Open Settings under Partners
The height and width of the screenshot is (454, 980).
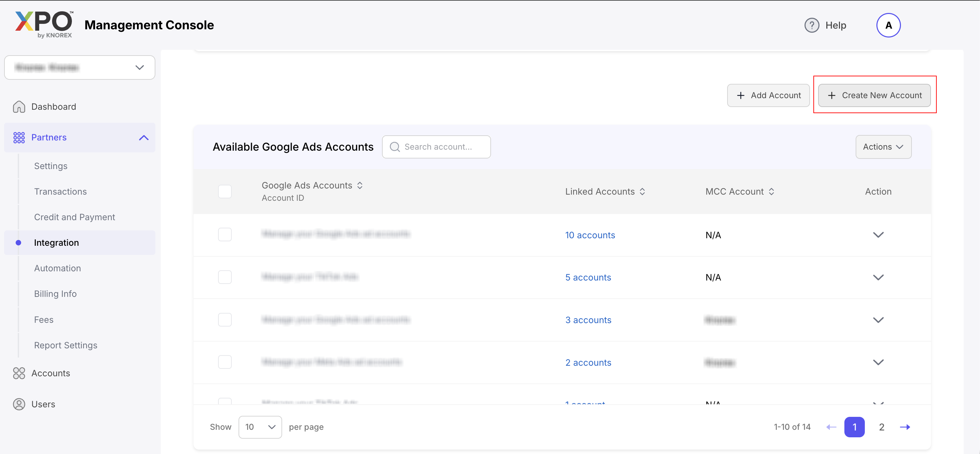click(x=50, y=166)
